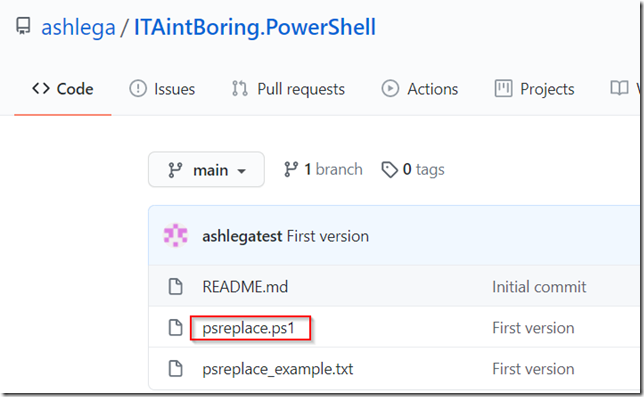Viewport: 644px width, 397px height.
Task: Open the ashlega owner profile link
Action: pyautogui.click(x=78, y=28)
